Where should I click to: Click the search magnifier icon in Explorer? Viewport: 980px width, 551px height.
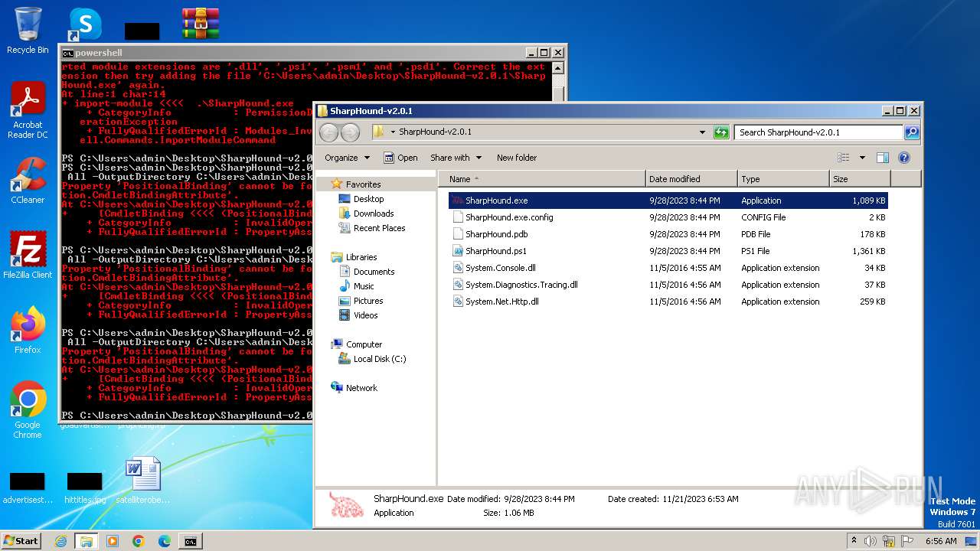coord(911,132)
